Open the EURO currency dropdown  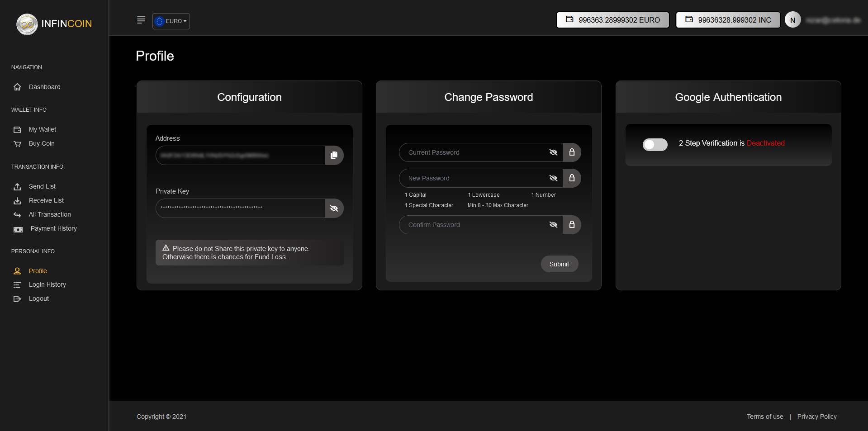click(x=171, y=21)
